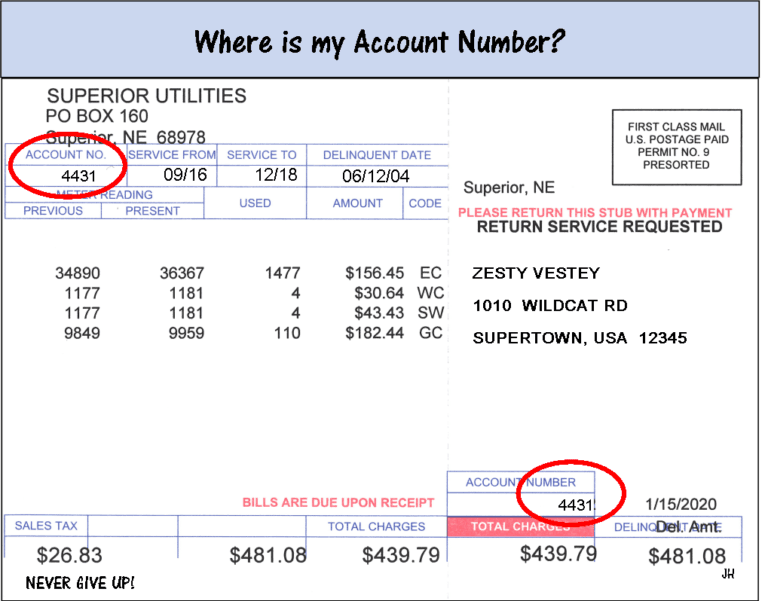Click the 1010 Wildcat Rd address line
768x601 pixels.
coord(550,305)
